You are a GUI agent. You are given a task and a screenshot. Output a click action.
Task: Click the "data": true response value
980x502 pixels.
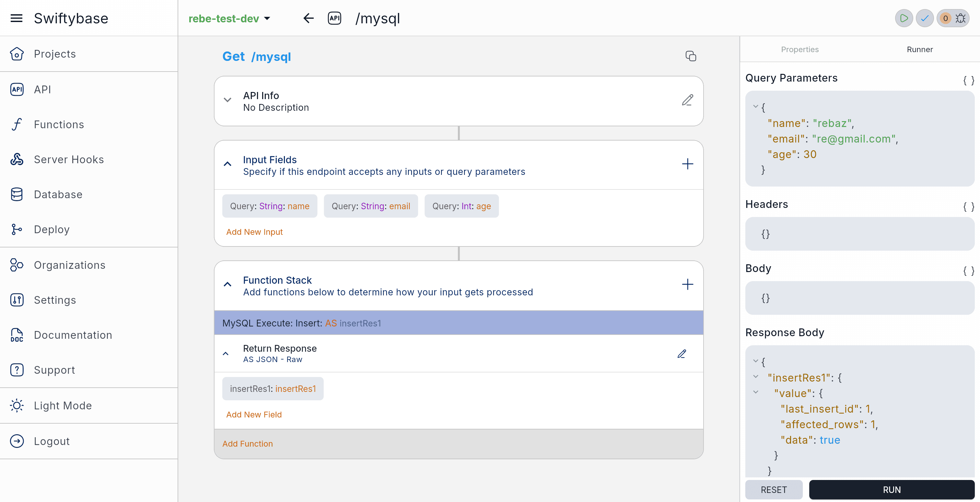810,440
